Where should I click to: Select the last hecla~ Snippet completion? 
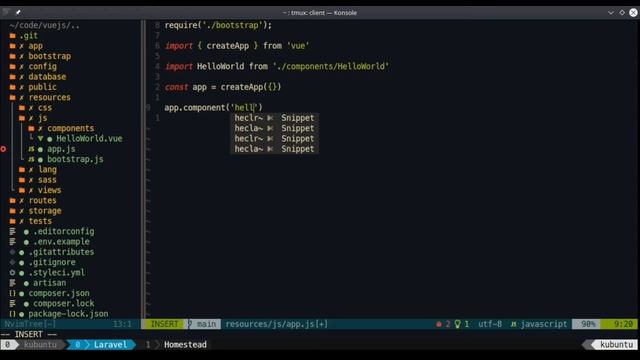tap(274, 149)
